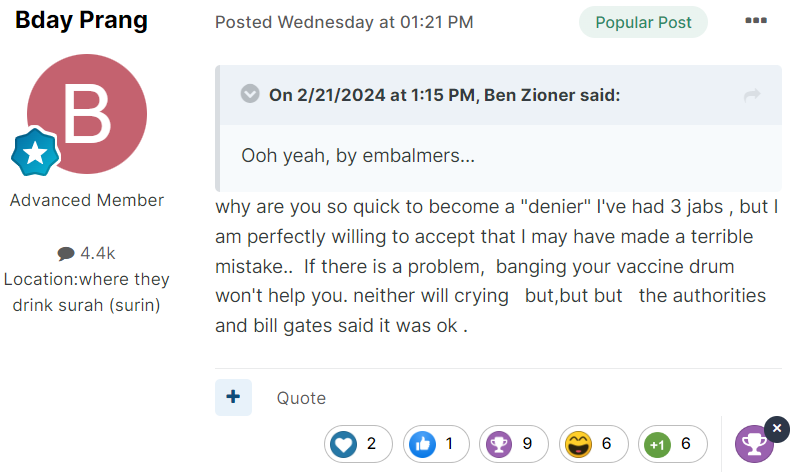View the purple trophy reaction count
Image resolution: width=803 pixels, height=473 pixels.
[x=514, y=444]
